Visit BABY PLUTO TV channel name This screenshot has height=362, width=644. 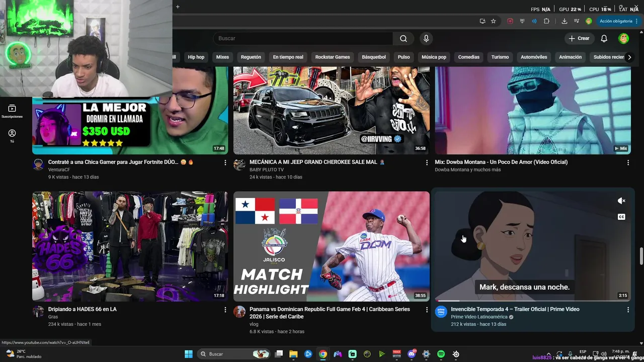click(x=267, y=170)
